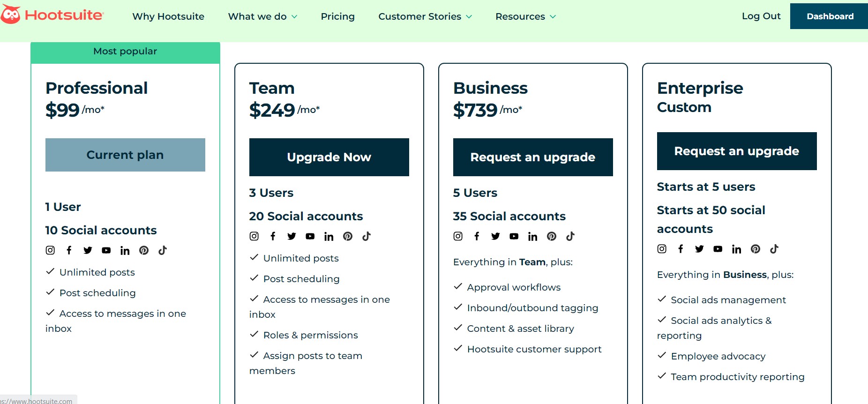Image resolution: width=868 pixels, height=404 pixels.
Task: Open the Dashboard button
Action: pyautogui.click(x=829, y=16)
